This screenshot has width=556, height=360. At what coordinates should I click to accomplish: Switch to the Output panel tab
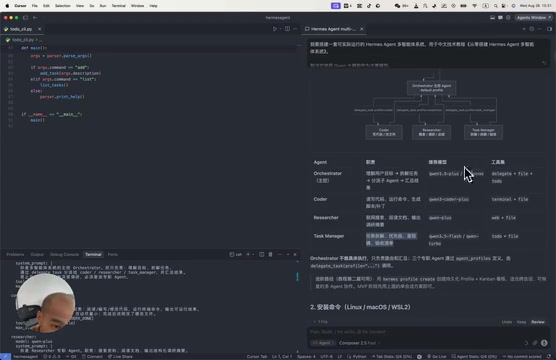tap(37, 254)
